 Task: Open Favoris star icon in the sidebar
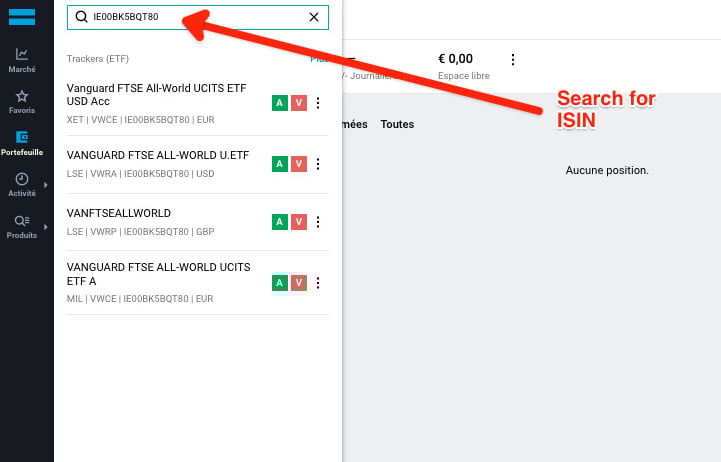(x=22, y=101)
